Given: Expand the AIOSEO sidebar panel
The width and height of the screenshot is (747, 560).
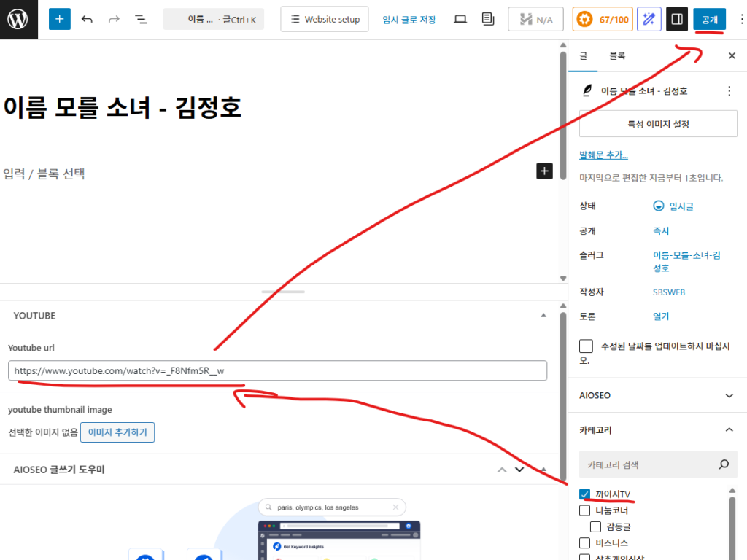Looking at the screenshot, I should point(729,395).
